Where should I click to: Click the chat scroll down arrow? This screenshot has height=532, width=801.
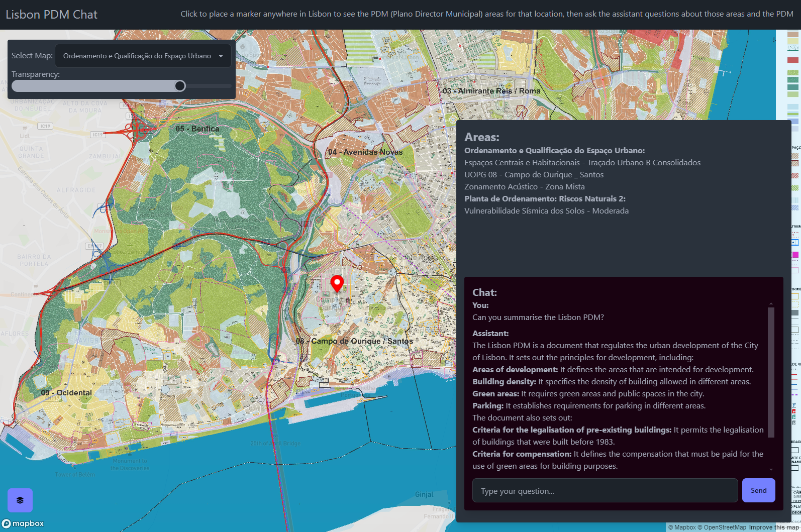771,469
